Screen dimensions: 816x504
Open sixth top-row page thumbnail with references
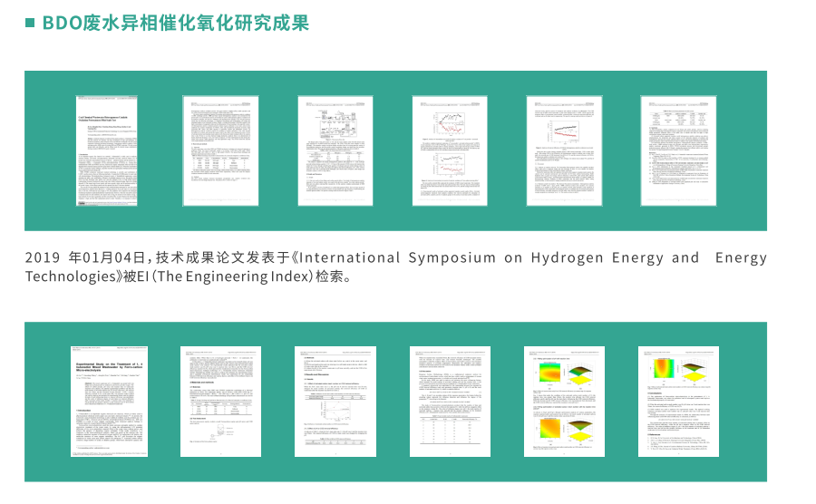pos(678,150)
